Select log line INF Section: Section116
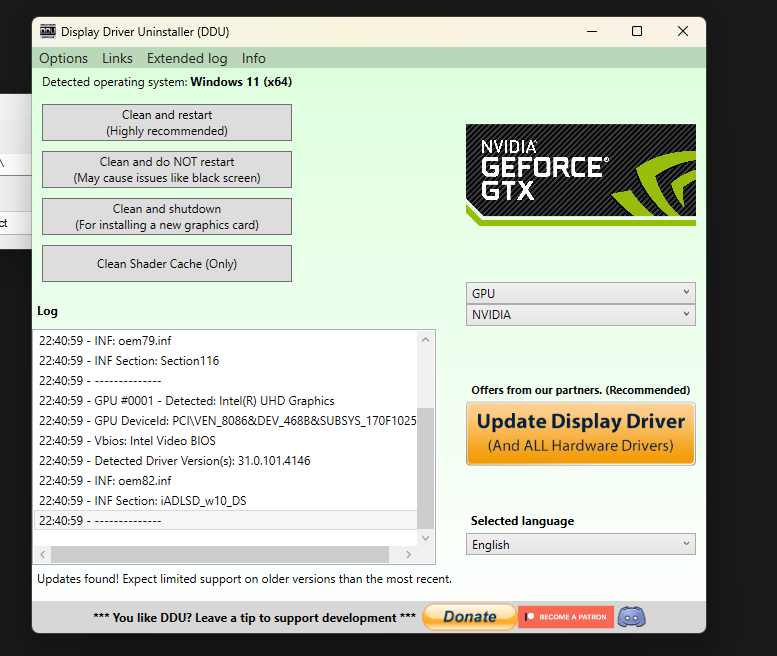This screenshot has height=656, width=777. pyautogui.click(x=225, y=361)
